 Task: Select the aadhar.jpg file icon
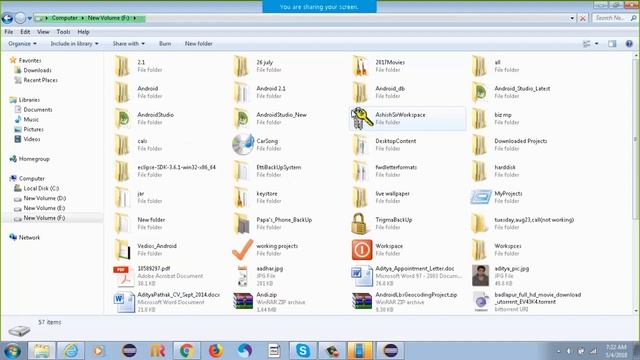[242, 276]
